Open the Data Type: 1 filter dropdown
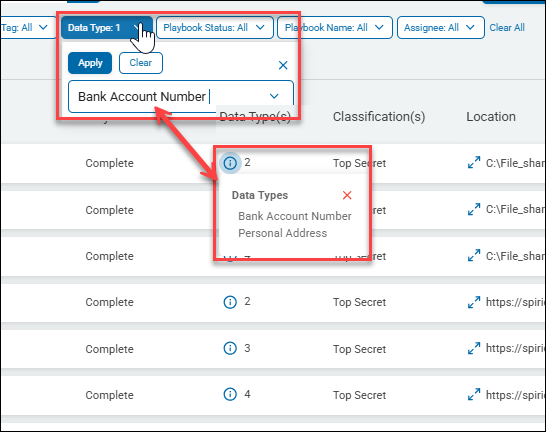The width and height of the screenshot is (546, 432). coord(107,28)
